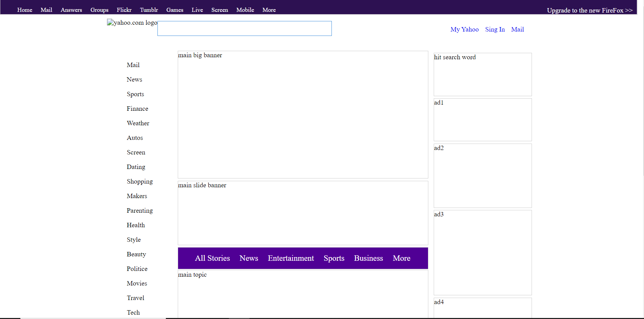This screenshot has height=319, width=644.
Task: Switch to the Entertainment tab
Action: 291,258
